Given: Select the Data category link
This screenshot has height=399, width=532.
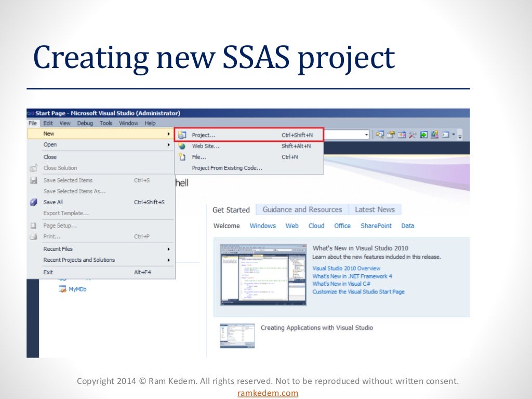Looking at the screenshot, I should pyautogui.click(x=407, y=226).
